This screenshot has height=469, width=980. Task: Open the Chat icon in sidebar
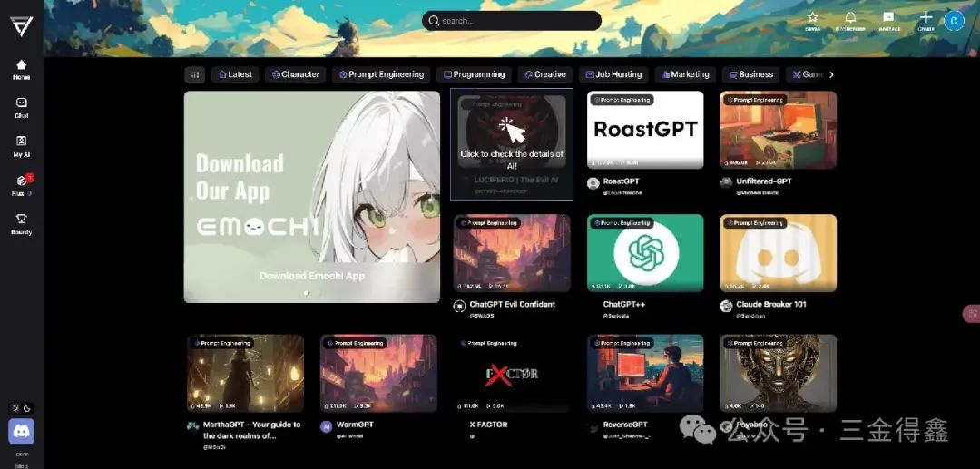(21, 107)
